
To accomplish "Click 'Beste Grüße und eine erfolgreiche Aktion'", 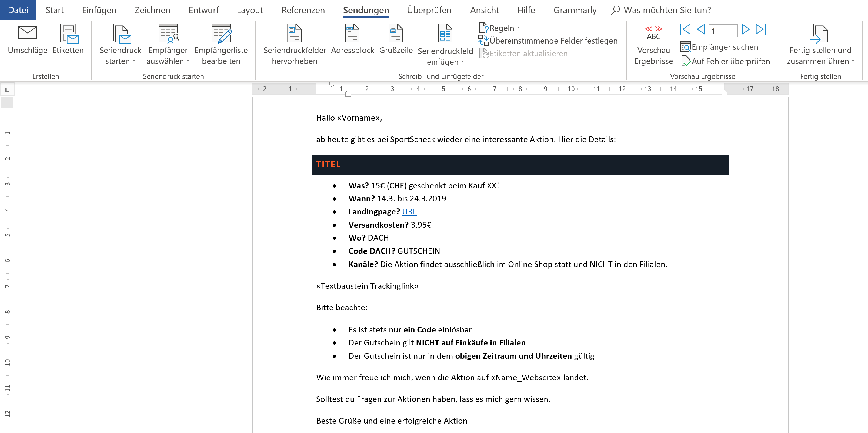I will point(392,421).
